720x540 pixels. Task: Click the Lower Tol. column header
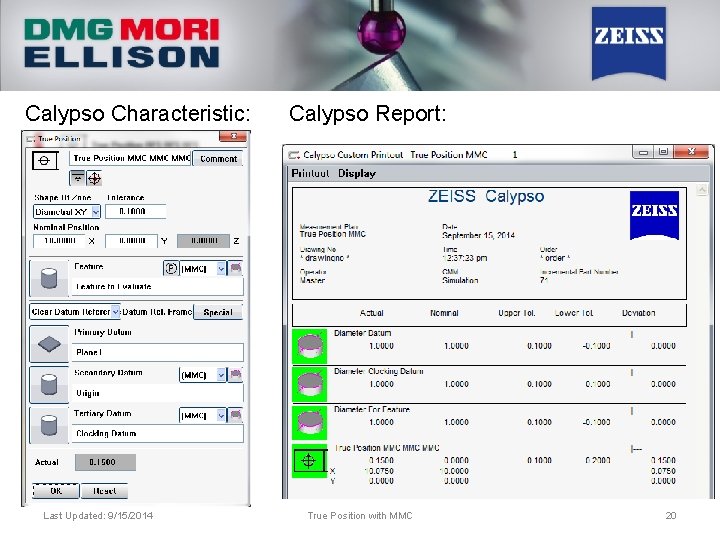(x=574, y=313)
